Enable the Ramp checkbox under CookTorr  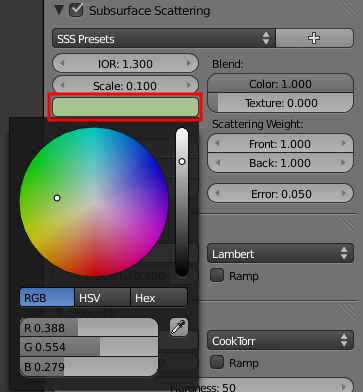[217, 362]
